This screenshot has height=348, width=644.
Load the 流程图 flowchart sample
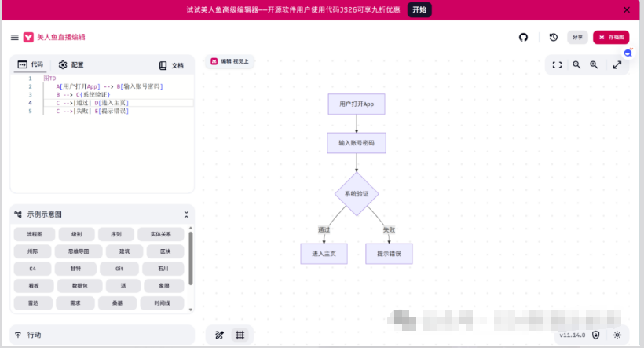(x=35, y=234)
